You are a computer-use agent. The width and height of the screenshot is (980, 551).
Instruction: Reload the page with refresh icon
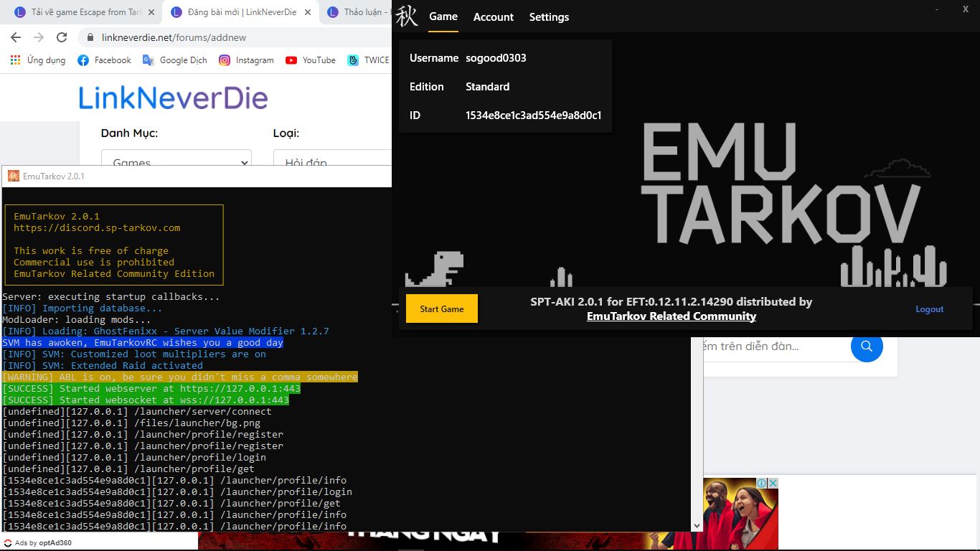[62, 37]
